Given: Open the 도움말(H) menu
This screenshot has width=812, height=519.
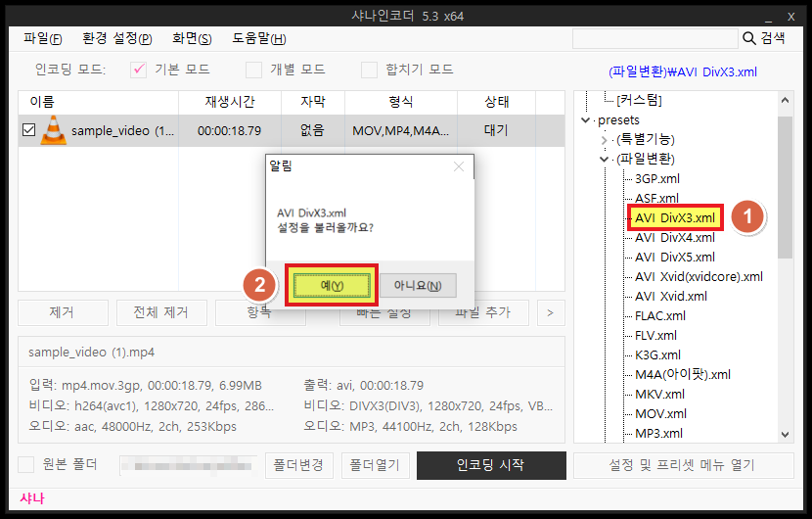Looking at the screenshot, I should pyautogui.click(x=259, y=39).
